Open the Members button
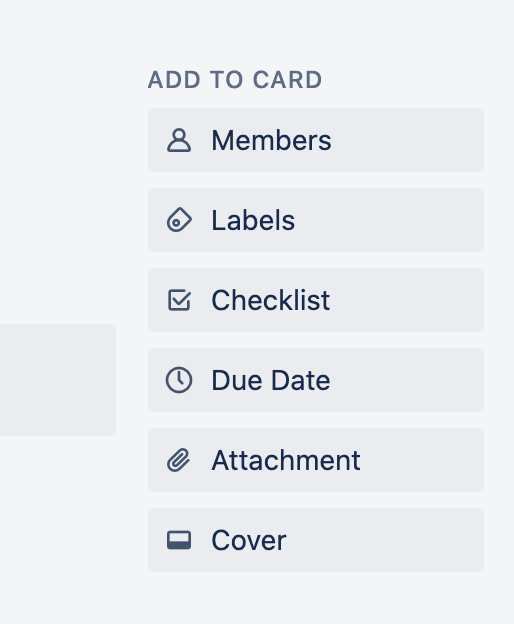 point(316,140)
